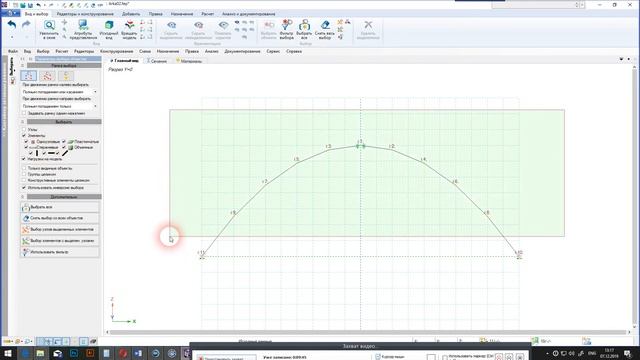
Task: Open the 'Схема' menu
Action: (145, 51)
